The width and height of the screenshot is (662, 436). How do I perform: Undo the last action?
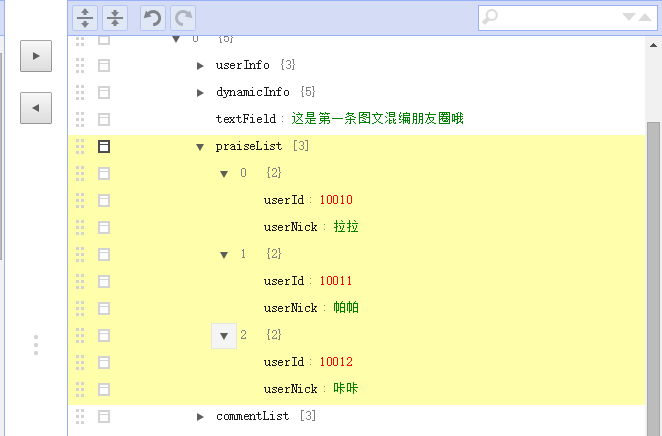(153, 18)
